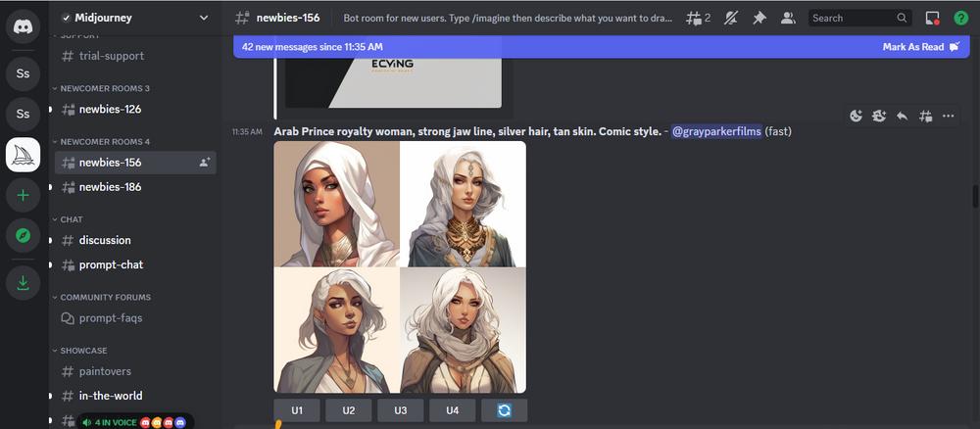Open Explore Discoverable Servers compass icon
Image resolution: width=980 pixels, height=429 pixels.
click(x=24, y=236)
